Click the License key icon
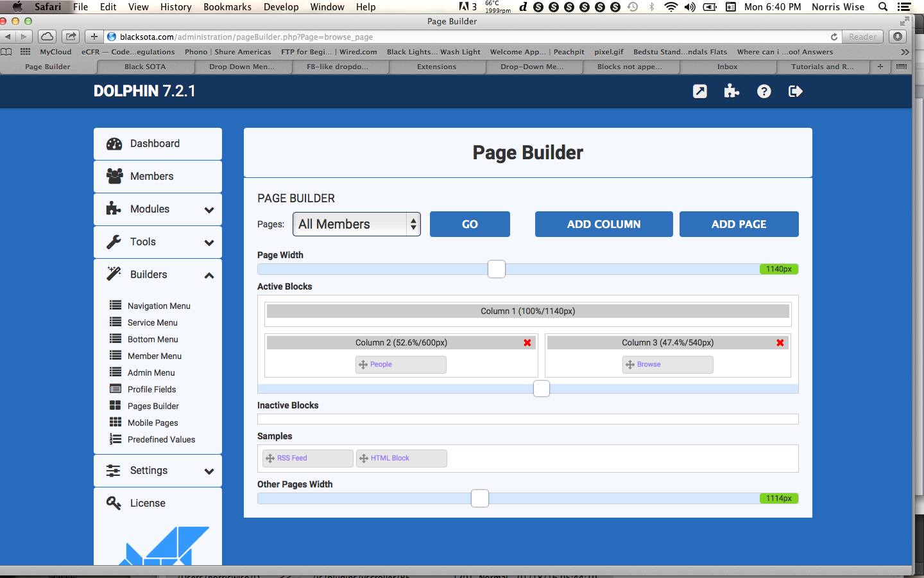The width and height of the screenshot is (924, 578). (114, 503)
